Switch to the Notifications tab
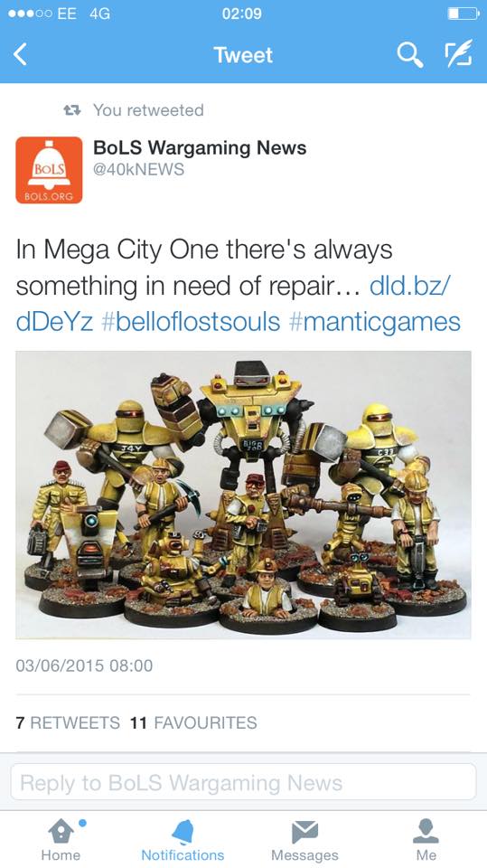Screen dimensions: 487x868 183,839
